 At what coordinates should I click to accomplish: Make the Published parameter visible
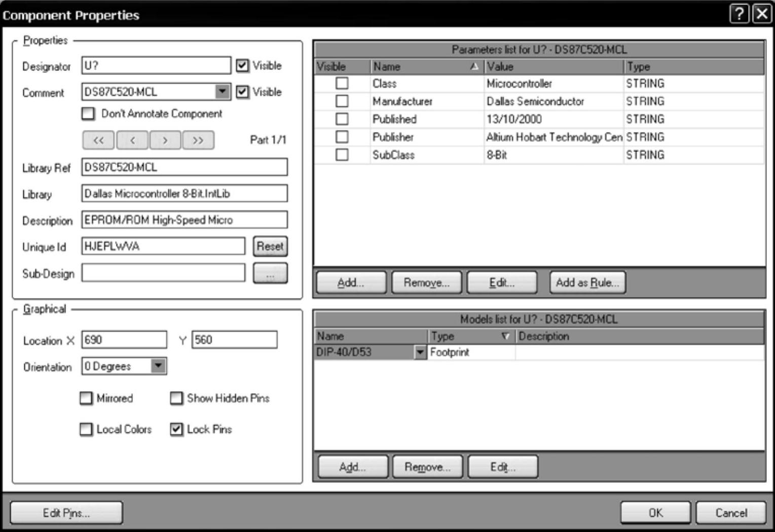(x=342, y=119)
